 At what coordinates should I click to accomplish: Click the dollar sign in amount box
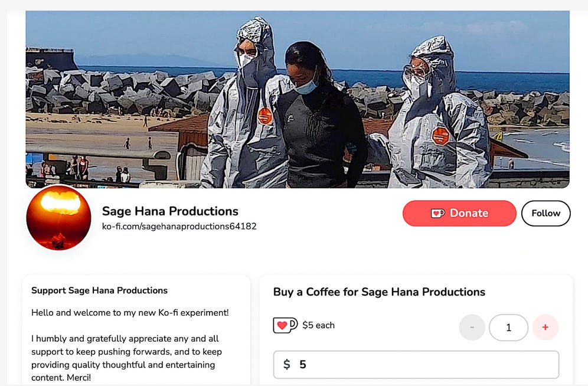click(x=287, y=364)
